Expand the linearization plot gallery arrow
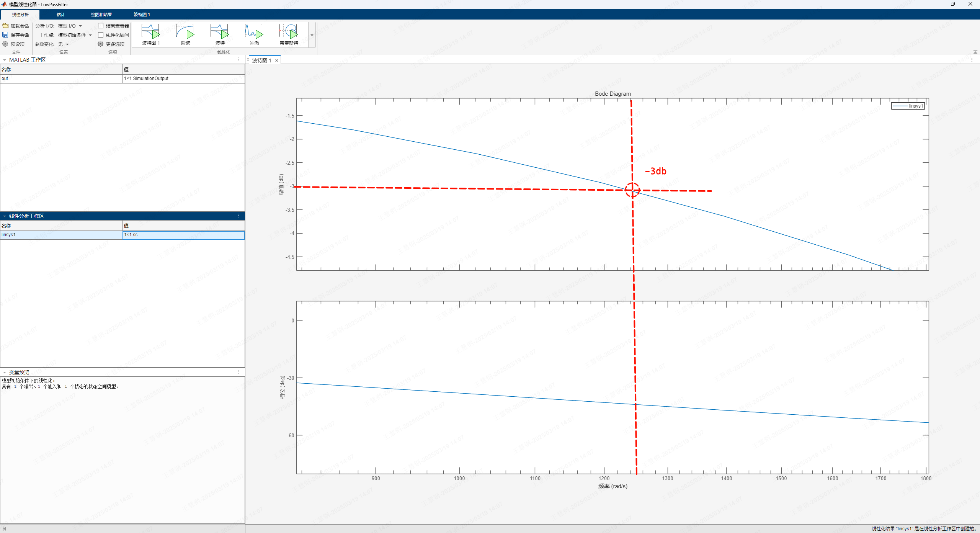The image size is (980, 533). (312, 35)
